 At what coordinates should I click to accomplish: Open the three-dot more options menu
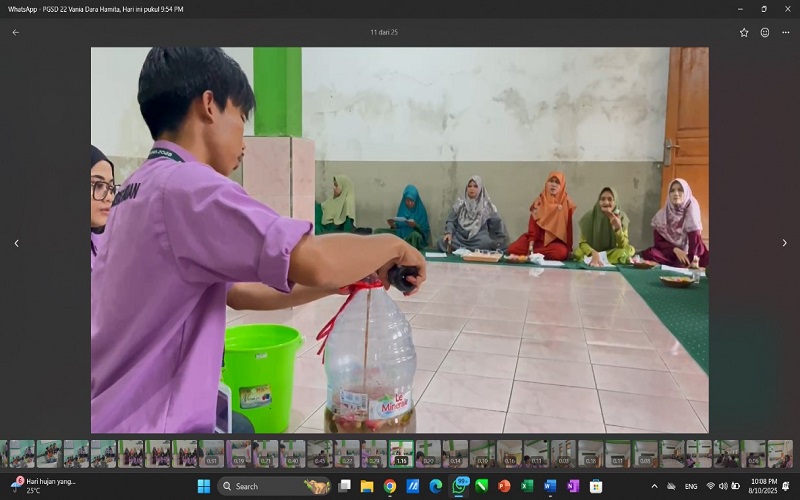tap(786, 32)
